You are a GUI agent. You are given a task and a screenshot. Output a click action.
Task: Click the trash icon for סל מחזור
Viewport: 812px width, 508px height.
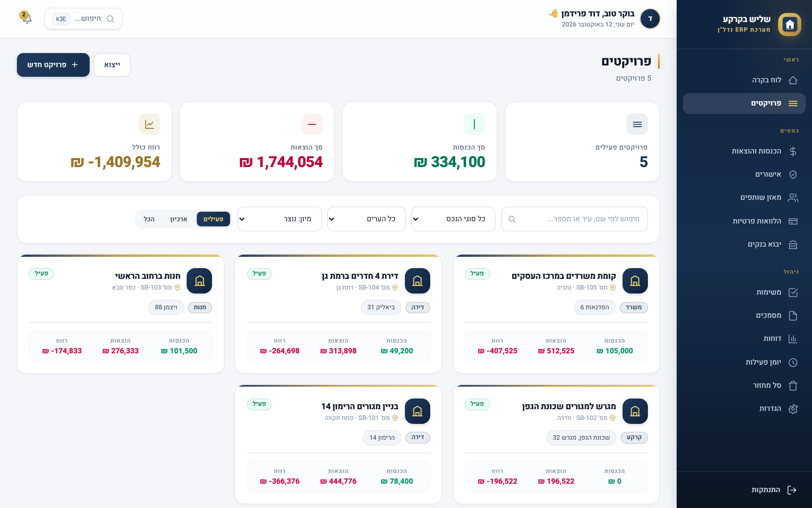point(793,385)
